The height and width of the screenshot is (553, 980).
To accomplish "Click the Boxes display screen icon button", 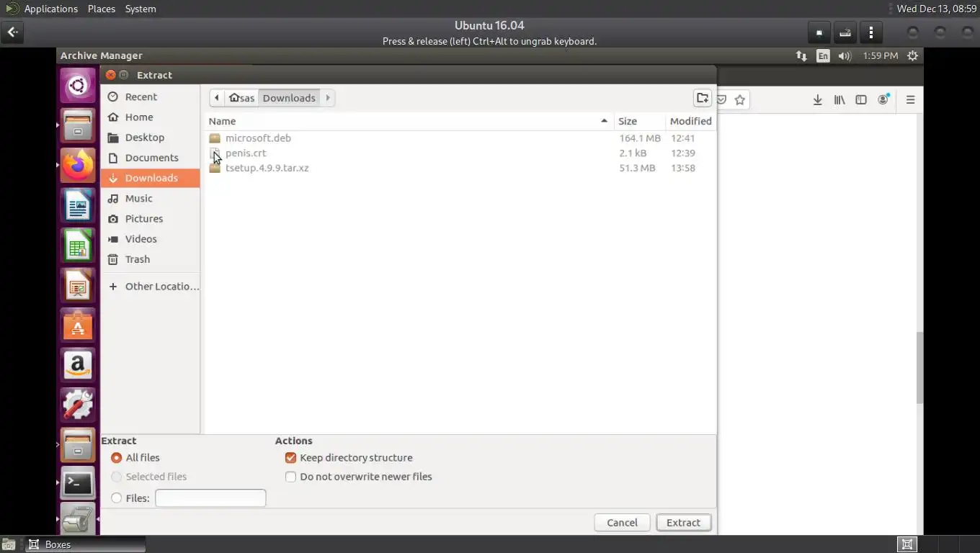I will [x=819, y=32].
